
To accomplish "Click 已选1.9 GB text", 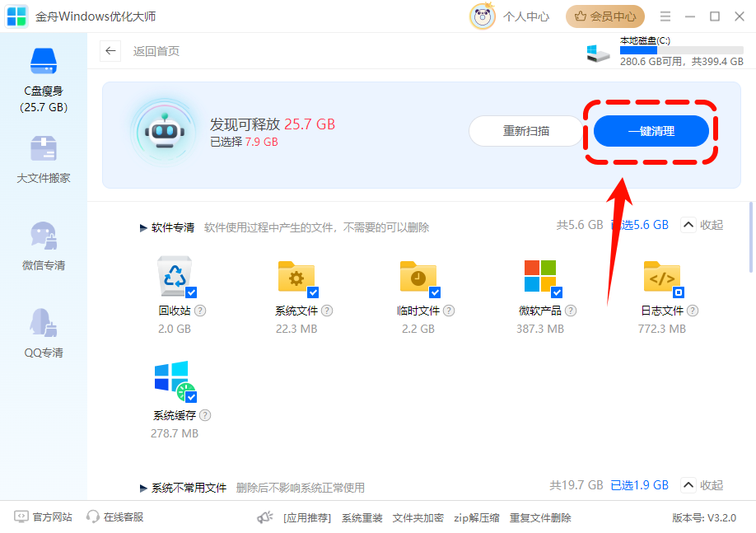I will (x=640, y=485).
